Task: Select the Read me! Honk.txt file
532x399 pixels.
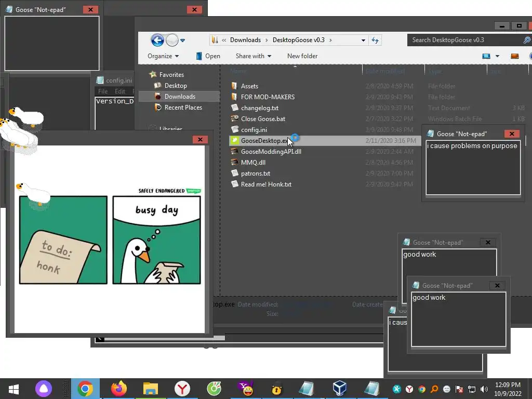Action: tap(266, 184)
